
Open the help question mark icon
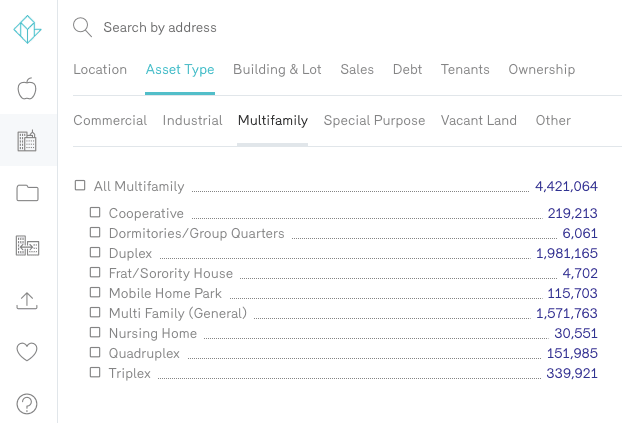28,404
